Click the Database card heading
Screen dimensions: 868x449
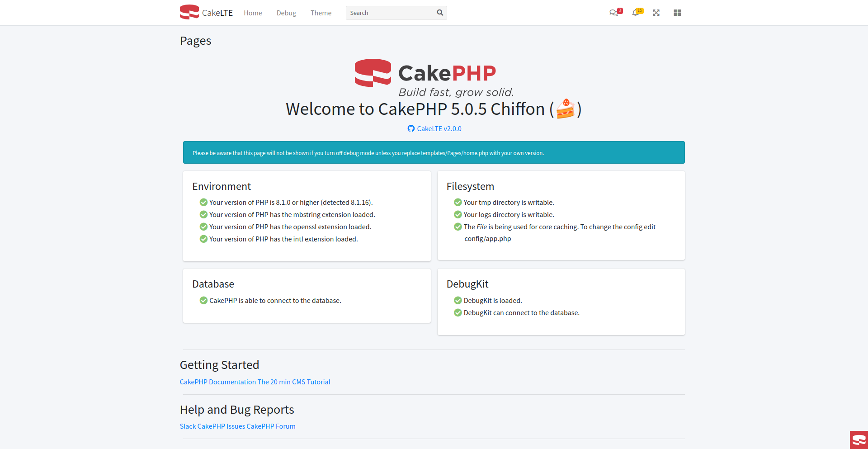(213, 284)
